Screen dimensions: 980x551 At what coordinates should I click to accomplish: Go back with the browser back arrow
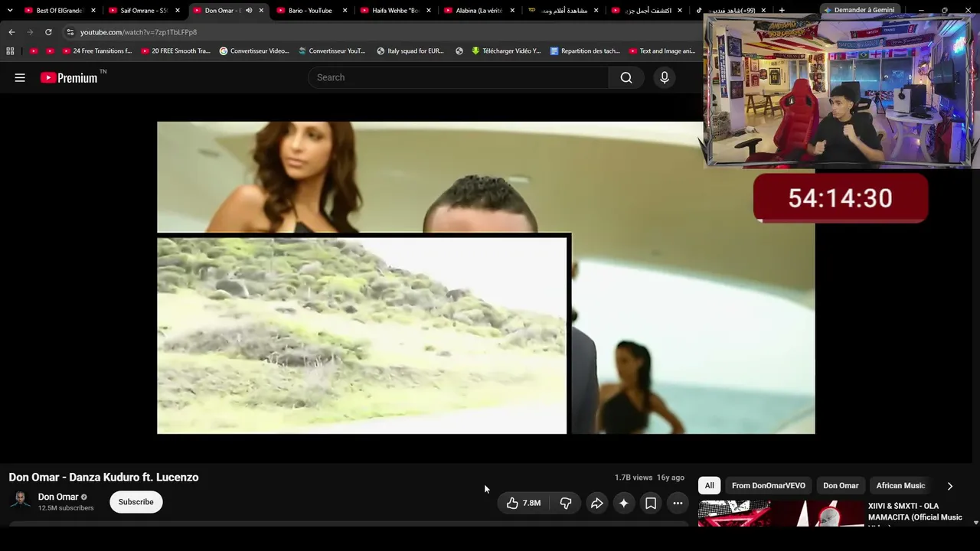point(11,32)
